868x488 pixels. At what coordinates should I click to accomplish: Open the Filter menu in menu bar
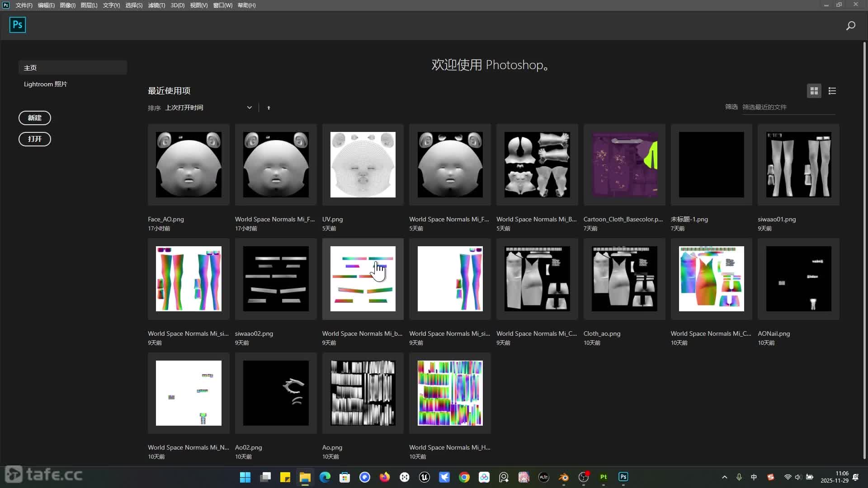156,5
